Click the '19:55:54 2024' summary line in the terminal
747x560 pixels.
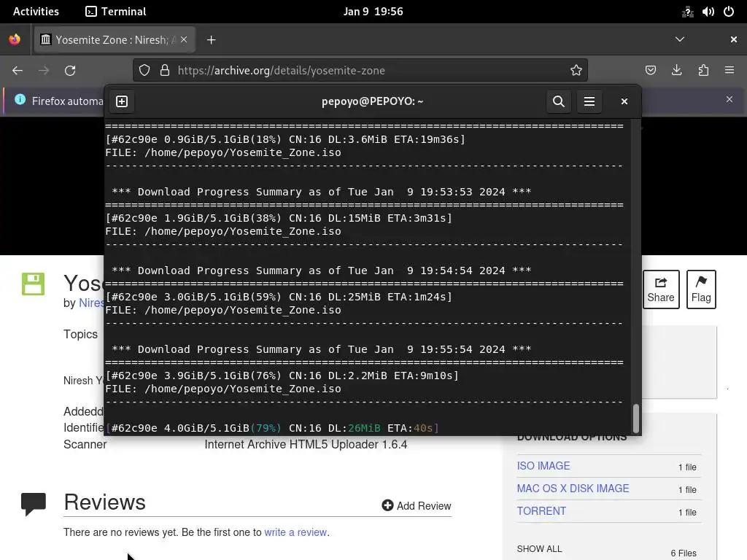pos(322,349)
